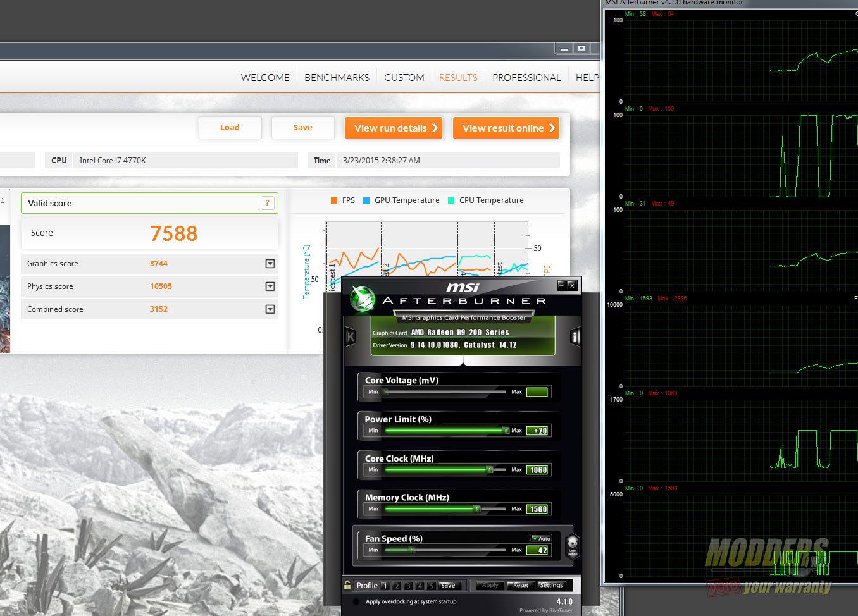Click the Memory Clock slider handle
Image resolution: width=858 pixels, height=616 pixels.
pyautogui.click(x=477, y=509)
